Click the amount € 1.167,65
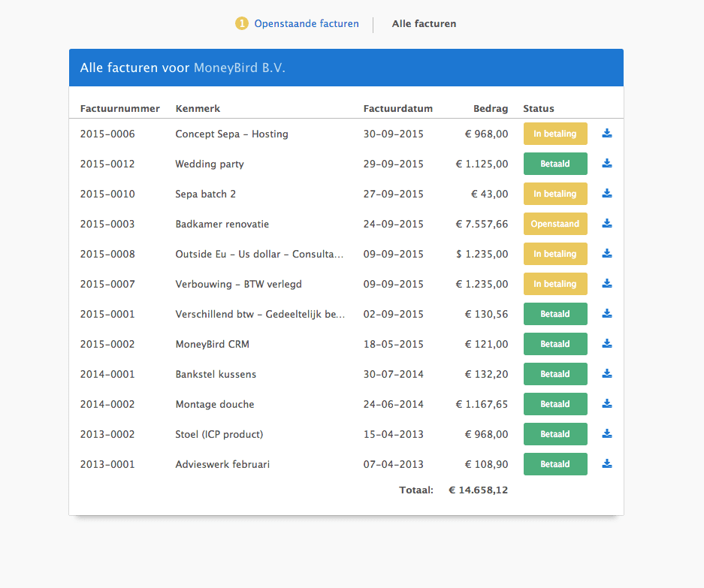This screenshot has width=704, height=588. pos(482,405)
